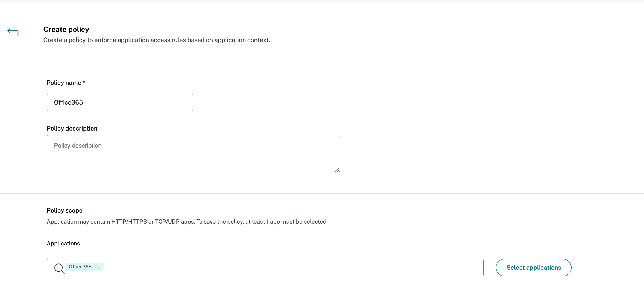Click the Create policy heading
Viewport: 644px width, 284px height.
[66, 30]
